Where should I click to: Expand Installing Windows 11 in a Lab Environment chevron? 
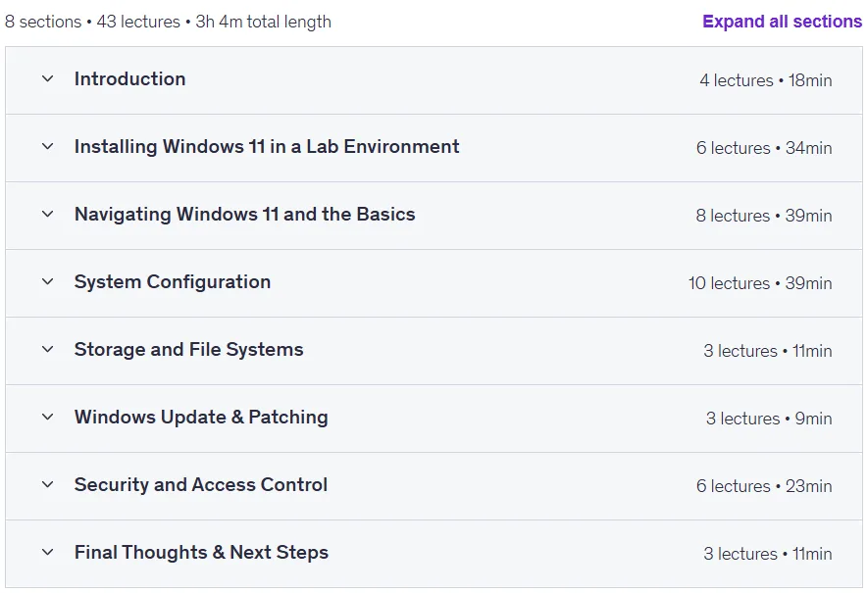(x=48, y=147)
